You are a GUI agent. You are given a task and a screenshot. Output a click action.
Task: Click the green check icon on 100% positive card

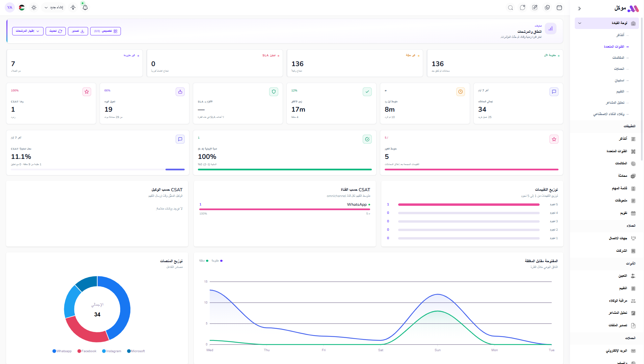[x=367, y=139]
